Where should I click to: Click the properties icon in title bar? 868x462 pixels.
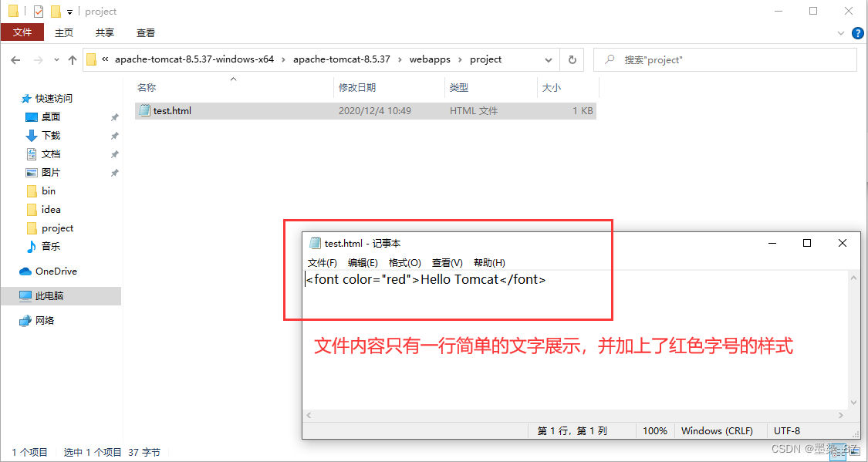click(39, 11)
